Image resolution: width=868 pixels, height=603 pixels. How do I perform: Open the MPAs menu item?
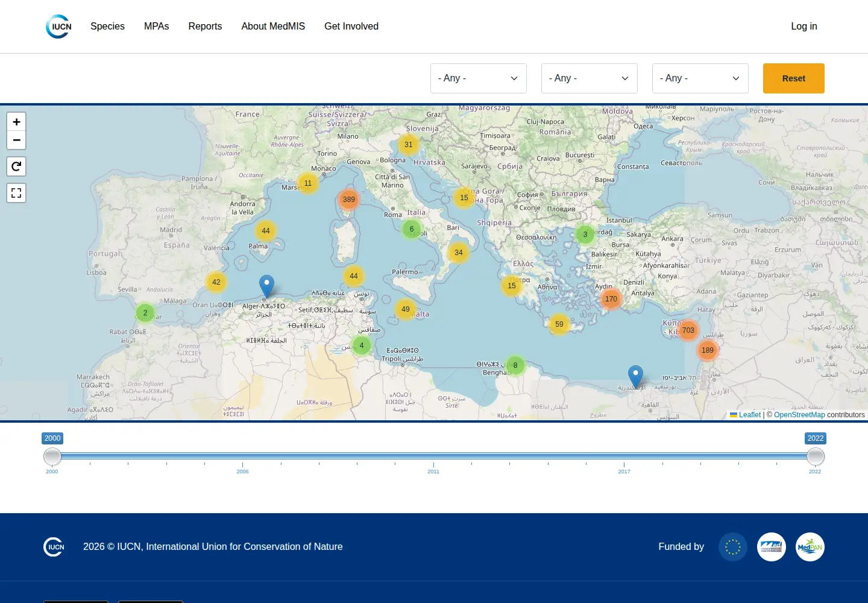157,27
